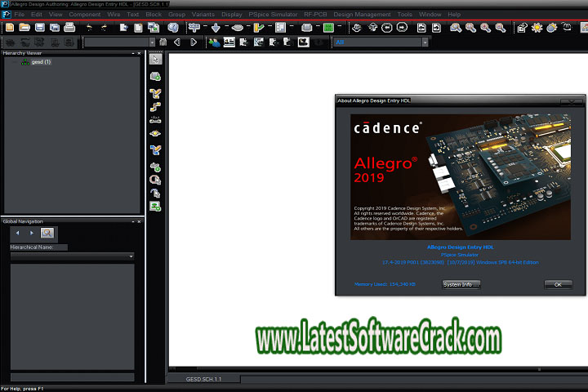Undo the last action

coord(89,28)
